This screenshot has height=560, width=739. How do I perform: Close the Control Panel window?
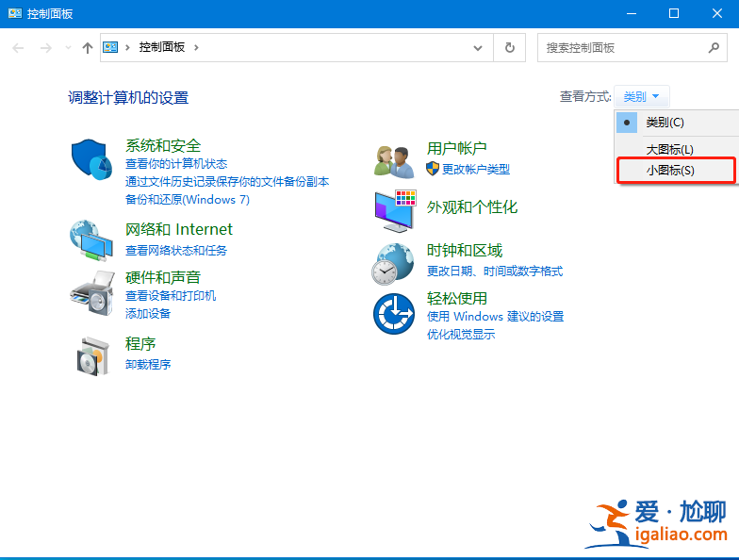coord(716,13)
